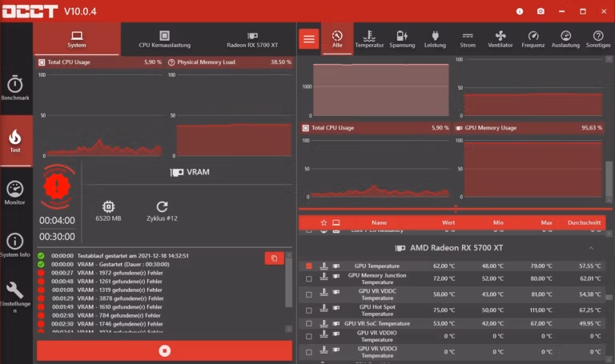Screen dimensions: 615x364
Task: Sort sensor table by Wert column
Action: (x=448, y=222)
